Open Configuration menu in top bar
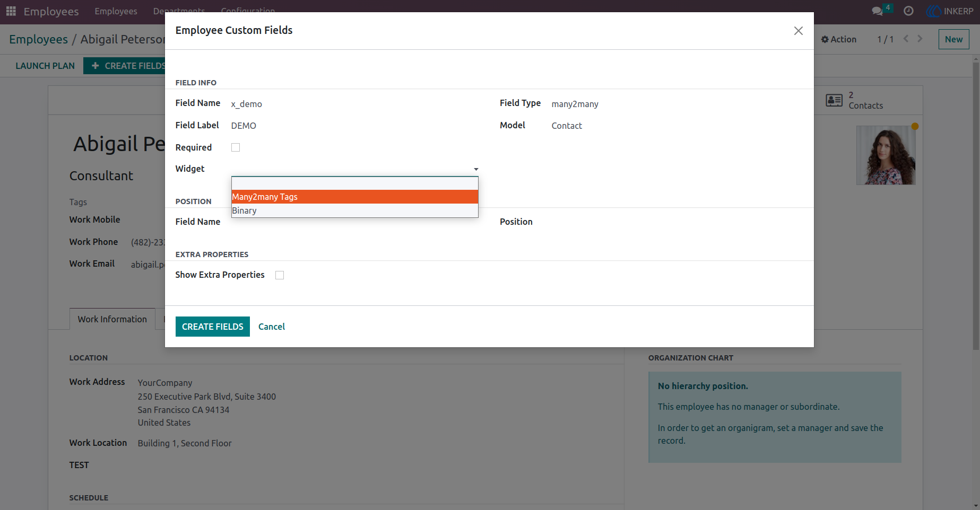The height and width of the screenshot is (510, 980). (x=248, y=11)
